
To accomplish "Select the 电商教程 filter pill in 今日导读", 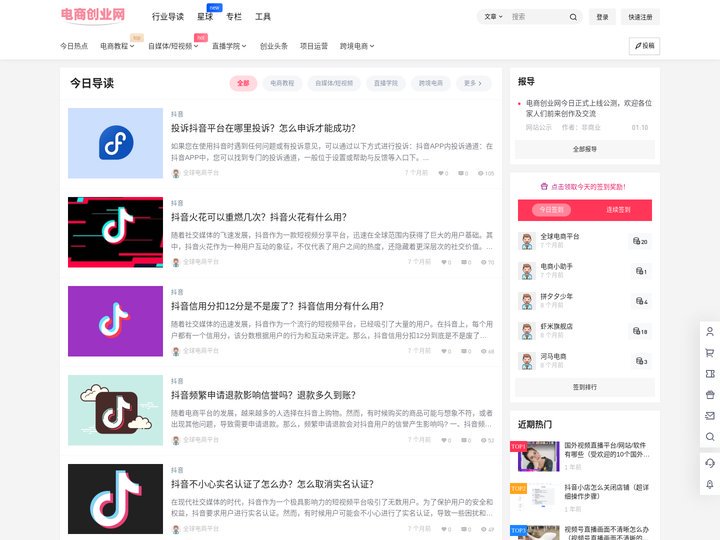I will 282,83.
